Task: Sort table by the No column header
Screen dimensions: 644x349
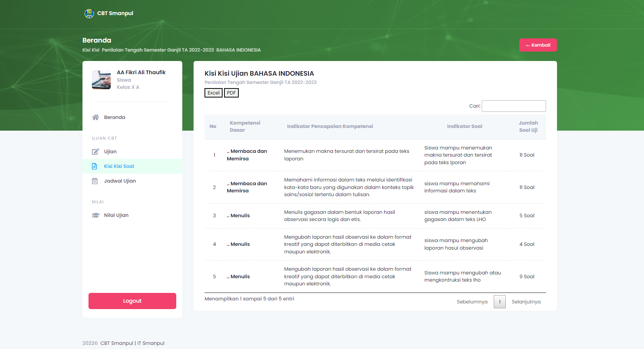Action: click(213, 126)
